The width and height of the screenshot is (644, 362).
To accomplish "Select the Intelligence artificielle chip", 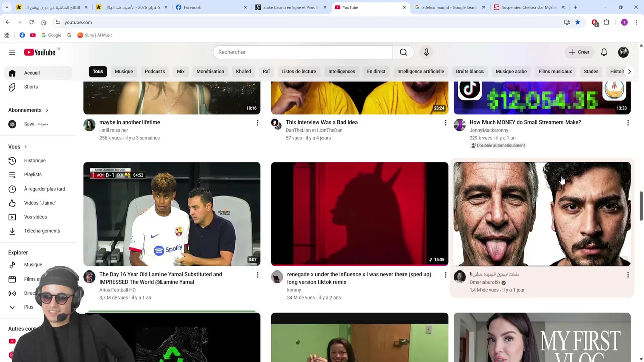I will [421, 71].
